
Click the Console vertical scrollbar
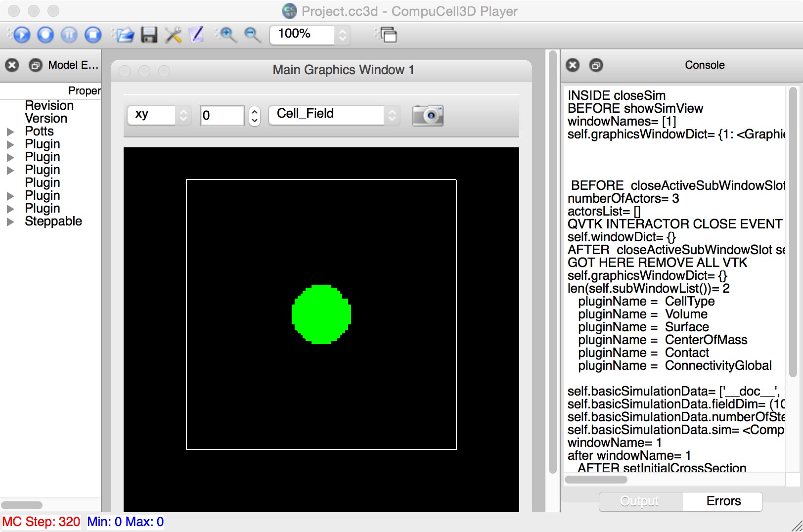click(793, 232)
